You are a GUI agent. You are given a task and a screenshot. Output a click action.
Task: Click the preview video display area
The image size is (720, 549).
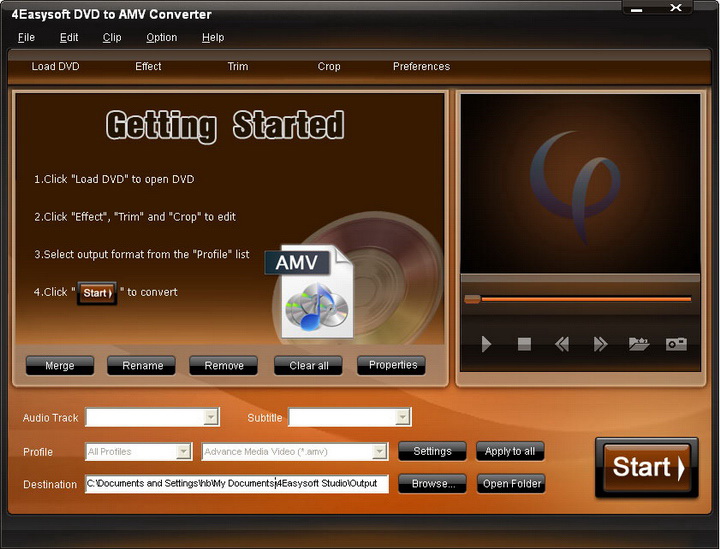click(x=580, y=184)
